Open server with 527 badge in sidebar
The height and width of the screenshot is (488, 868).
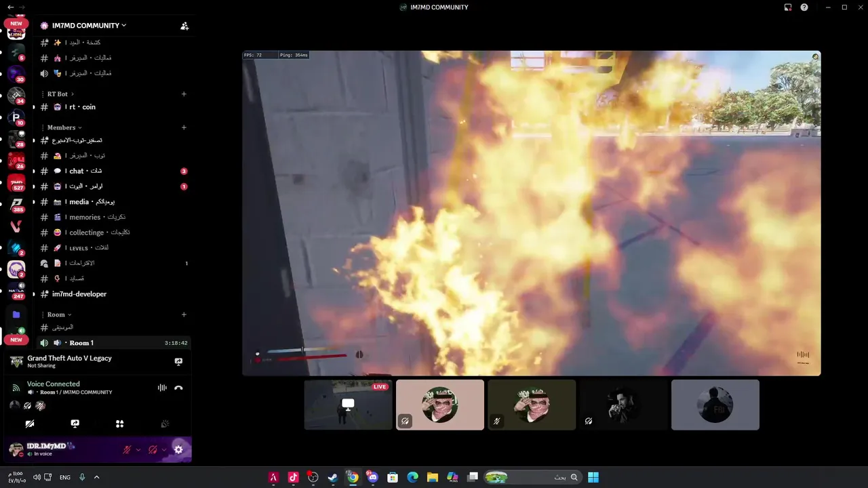16,183
